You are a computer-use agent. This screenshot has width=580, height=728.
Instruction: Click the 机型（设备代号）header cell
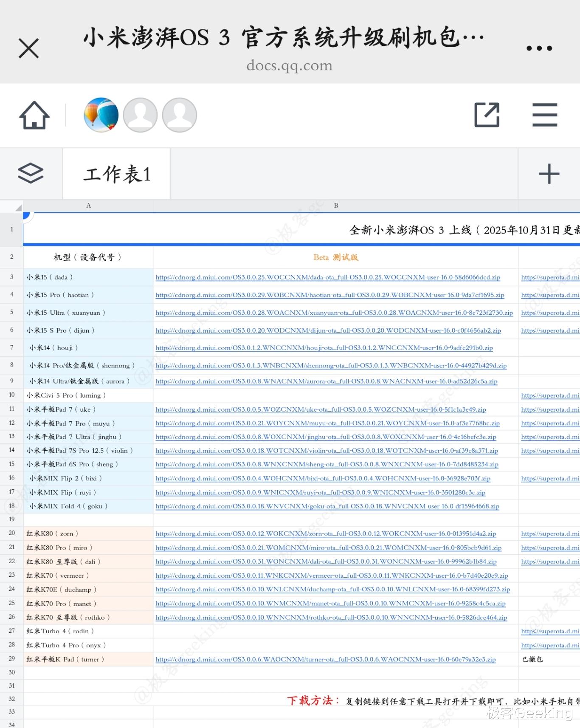pos(88,257)
